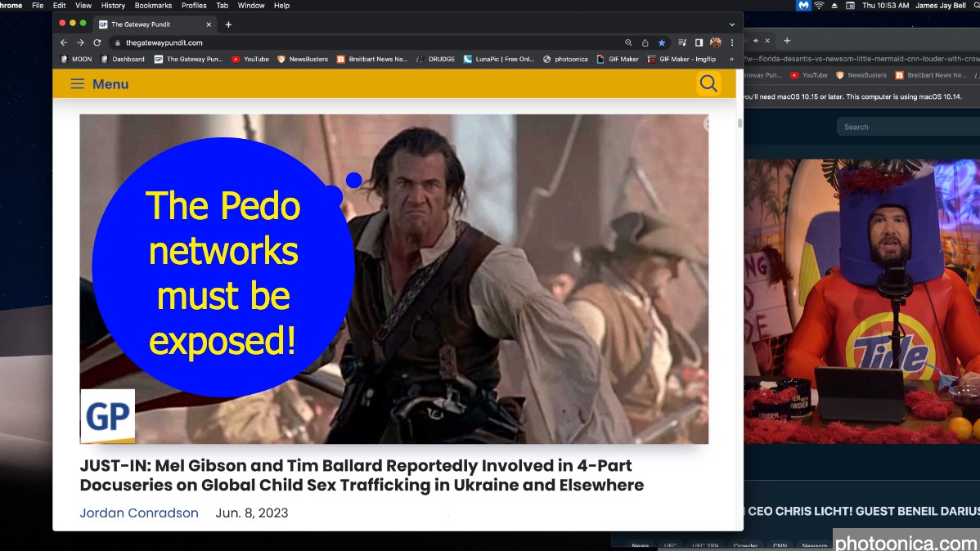Click the Search field in background window
The width and height of the screenshot is (980, 551).
coord(908,127)
